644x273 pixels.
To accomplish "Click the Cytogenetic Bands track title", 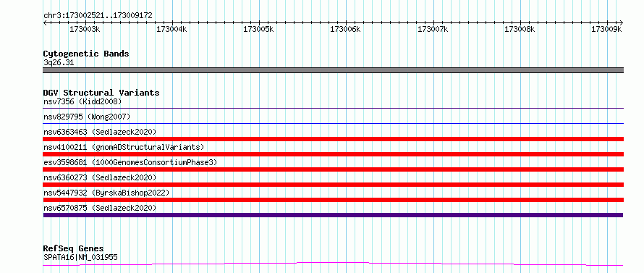I will click(x=86, y=54).
